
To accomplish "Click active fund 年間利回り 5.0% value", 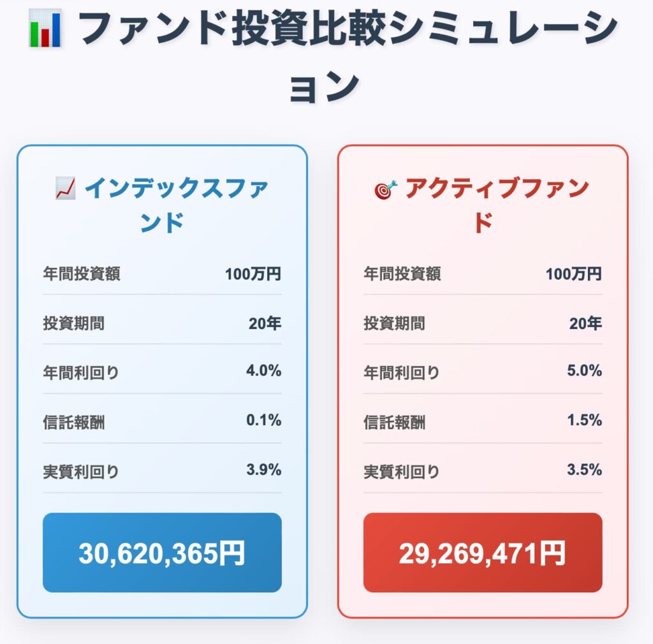I will (x=584, y=370).
